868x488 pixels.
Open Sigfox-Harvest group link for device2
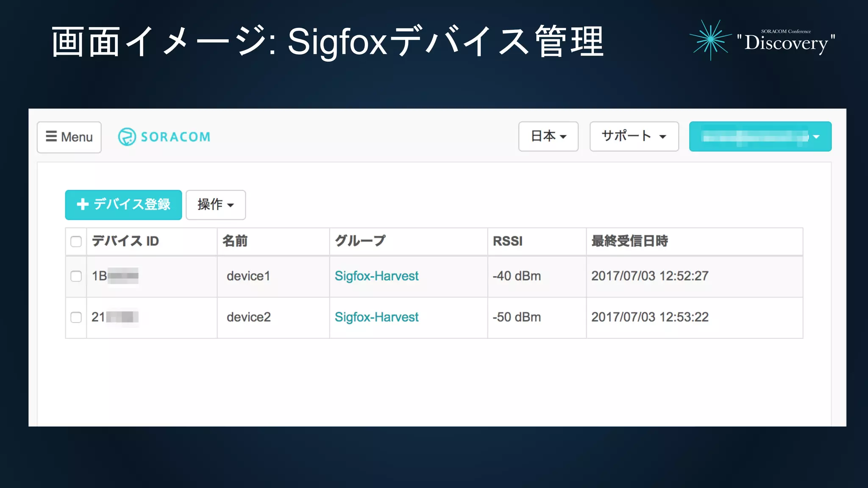tap(376, 317)
